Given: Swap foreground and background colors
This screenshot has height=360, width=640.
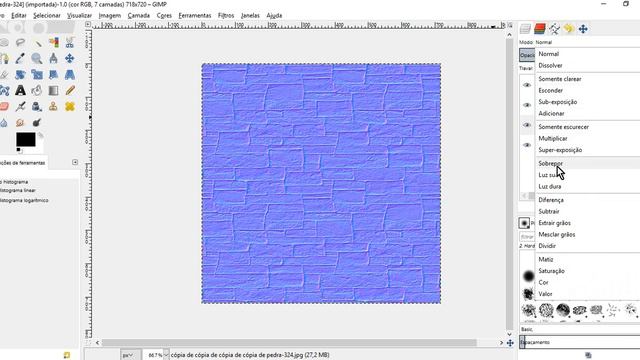Looking at the screenshot, I should (40, 135).
